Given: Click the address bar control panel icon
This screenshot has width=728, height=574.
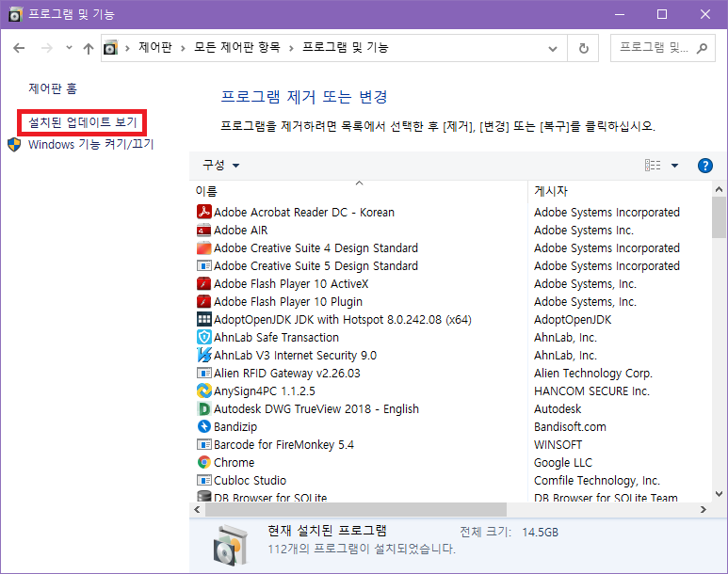Looking at the screenshot, I should (x=110, y=48).
